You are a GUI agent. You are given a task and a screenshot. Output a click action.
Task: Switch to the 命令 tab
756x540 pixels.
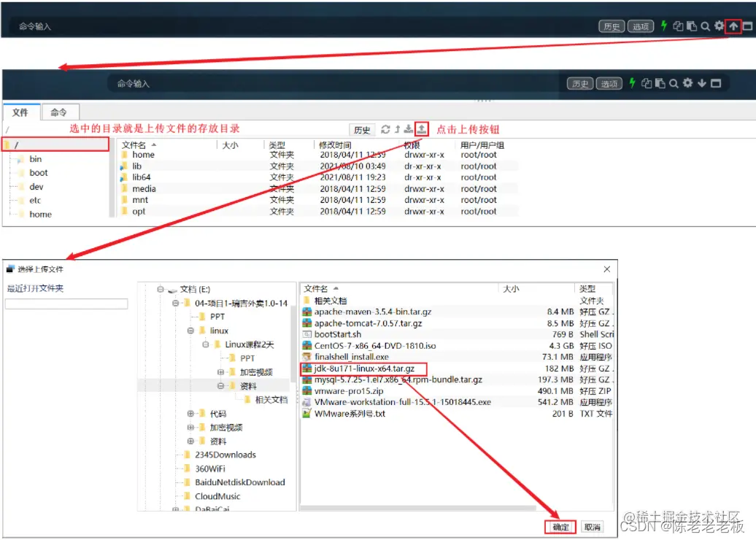pyautogui.click(x=60, y=112)
